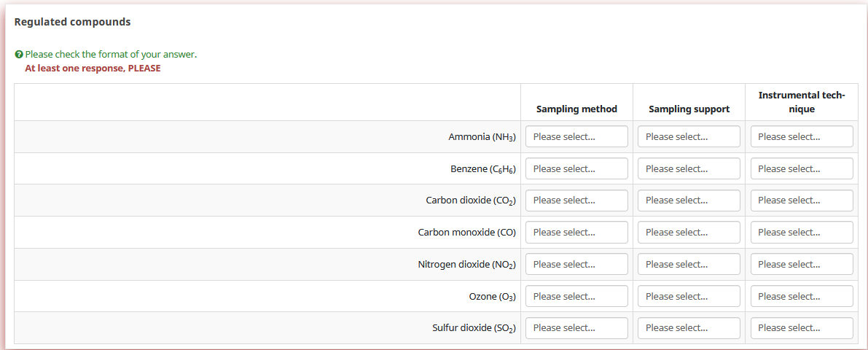Expand Ozone instrumental technique dropdown
Viewport: 868px width, 350px height.
(x=802, y=296)
